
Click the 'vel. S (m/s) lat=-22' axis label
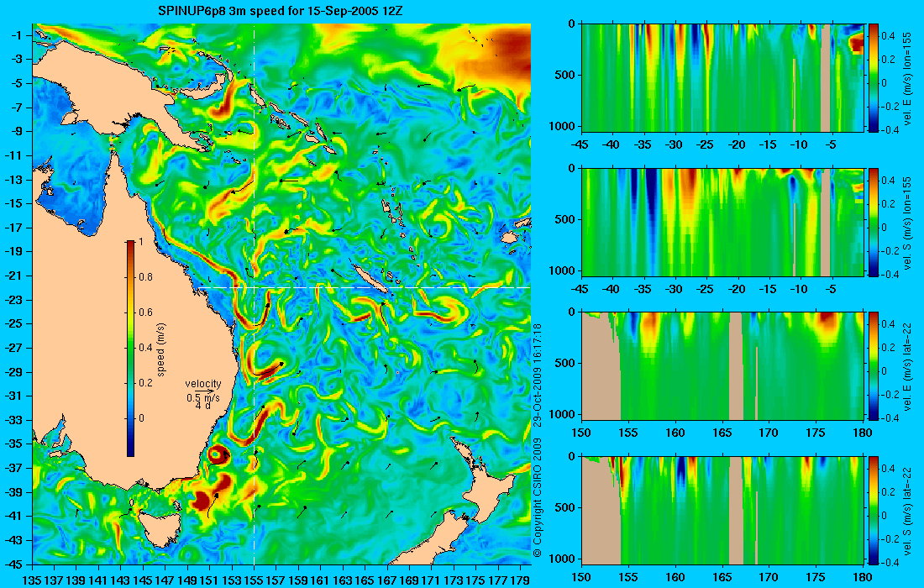click(909, 511)
